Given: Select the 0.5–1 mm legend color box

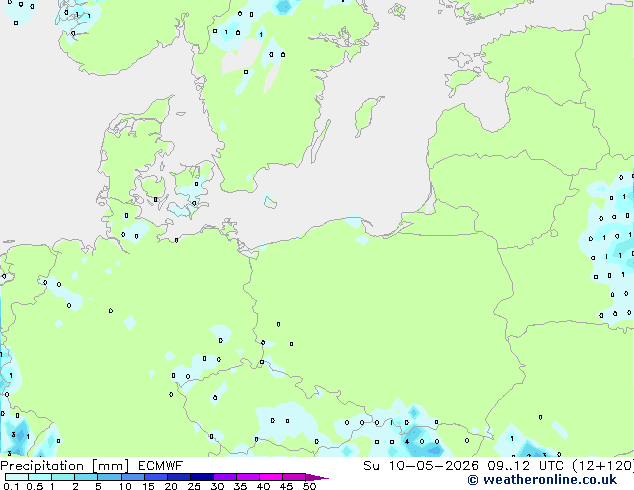Looking at the screenshot, I should [x=40, y=477].
